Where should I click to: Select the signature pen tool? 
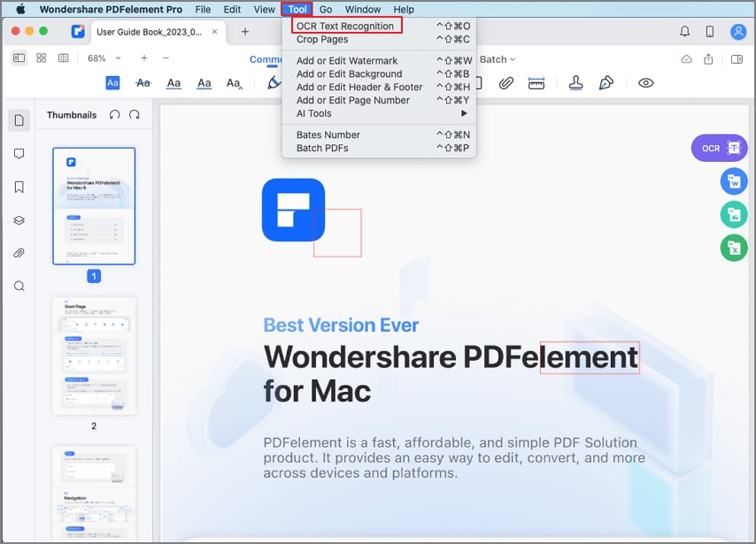[x=606, y=83]
